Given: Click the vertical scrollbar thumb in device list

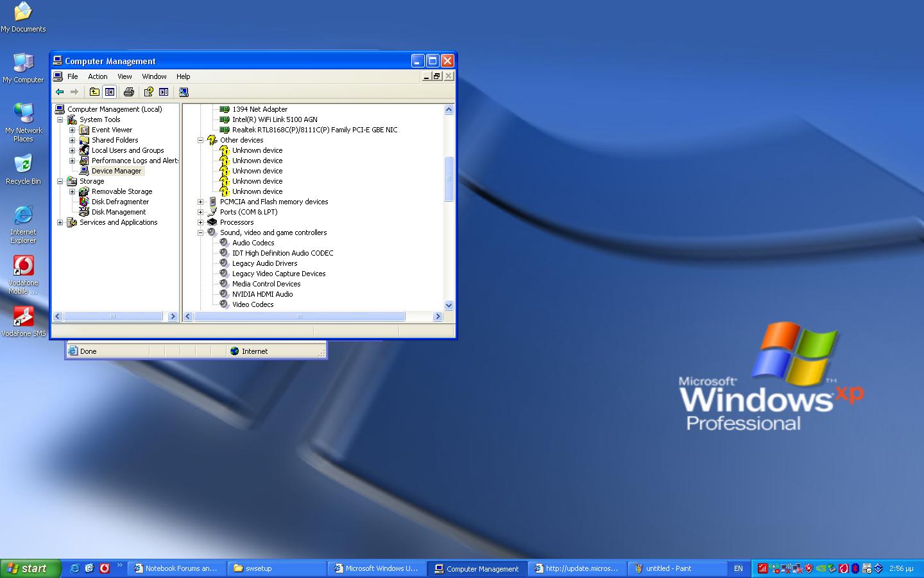Looking at the screenshot, I should (449, 179).
